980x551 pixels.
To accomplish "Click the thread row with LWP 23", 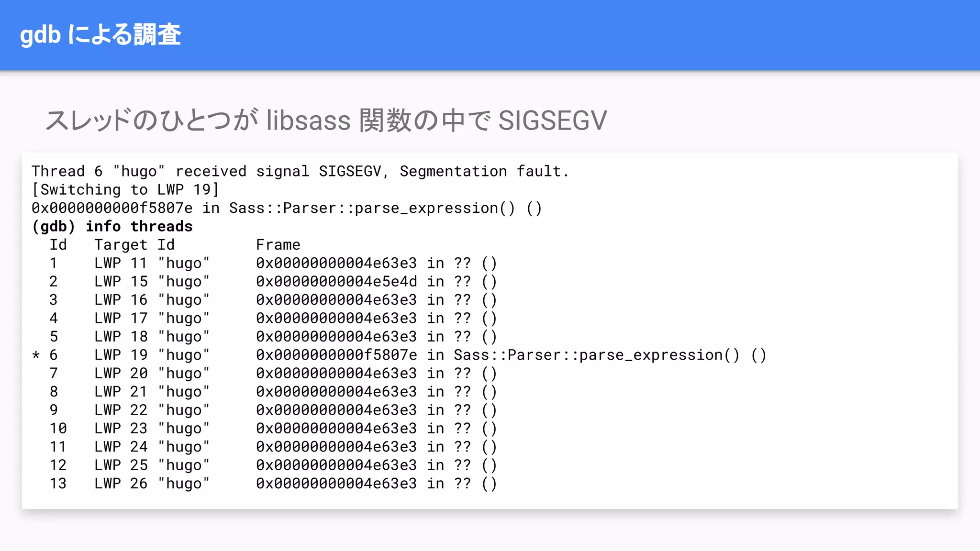I will click(x=273, y=429).
